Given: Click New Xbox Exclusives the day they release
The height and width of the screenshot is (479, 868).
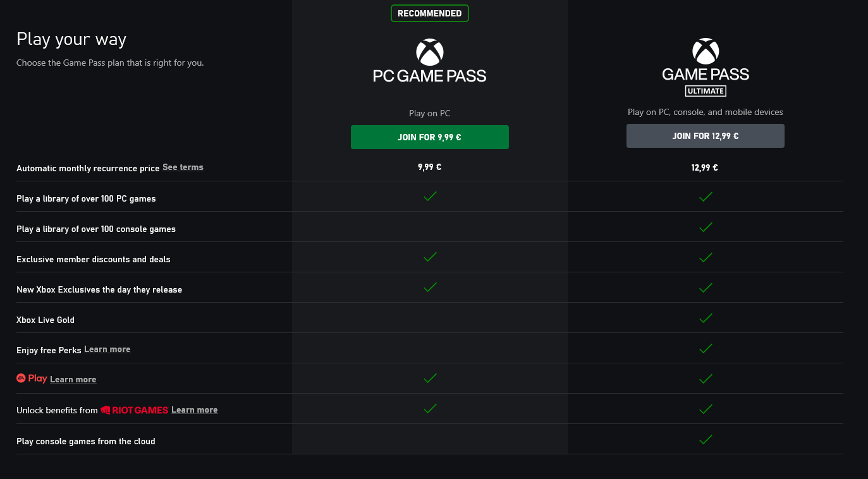Looking at the screenshot, I should [99, 290].
